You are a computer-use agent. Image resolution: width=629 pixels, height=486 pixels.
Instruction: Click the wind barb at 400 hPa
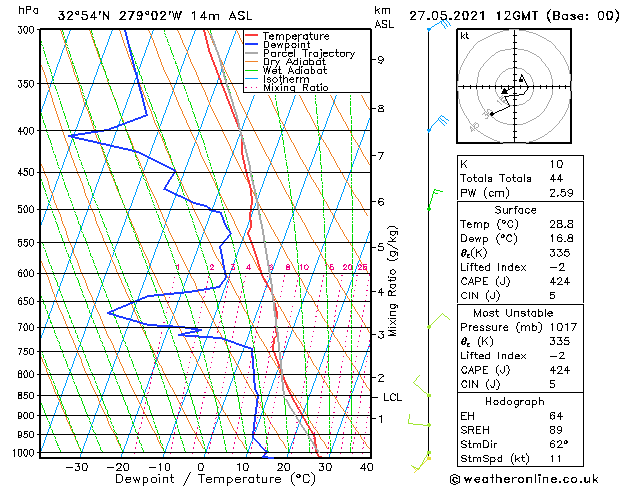(438, 123)
